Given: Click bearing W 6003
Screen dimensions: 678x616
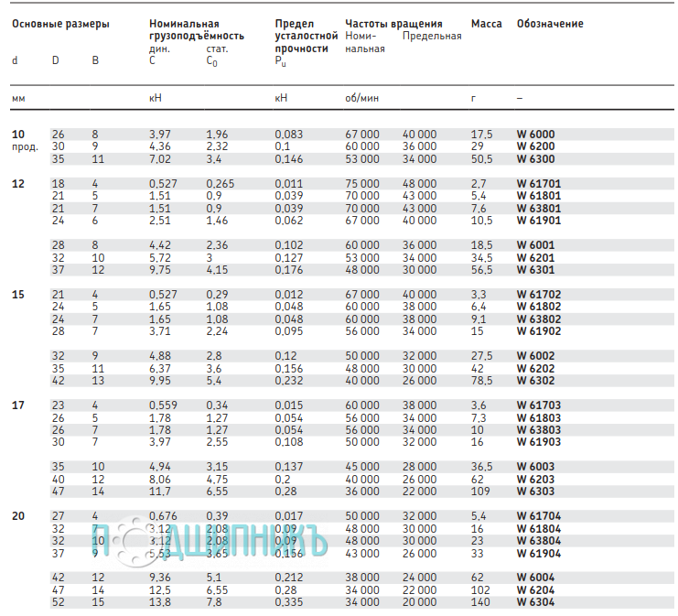Looking at the screenshot, I should (x=535, y=467).
